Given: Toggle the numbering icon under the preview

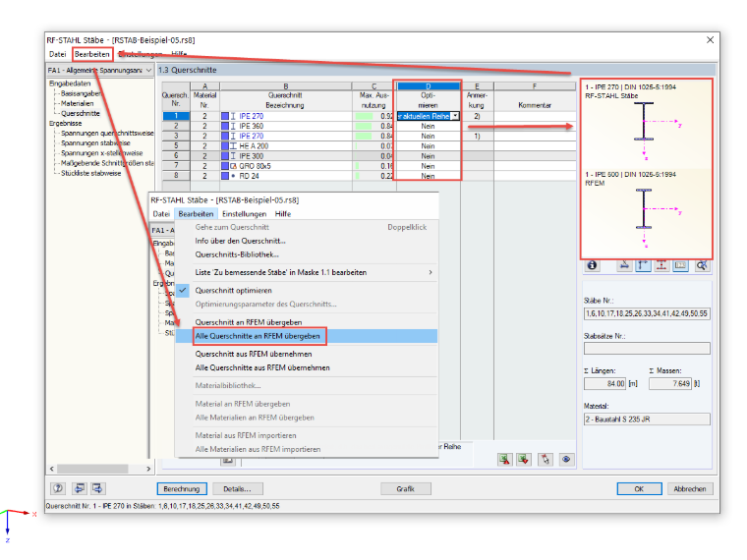Looking at the screenshot, I should tap(681, 265).
